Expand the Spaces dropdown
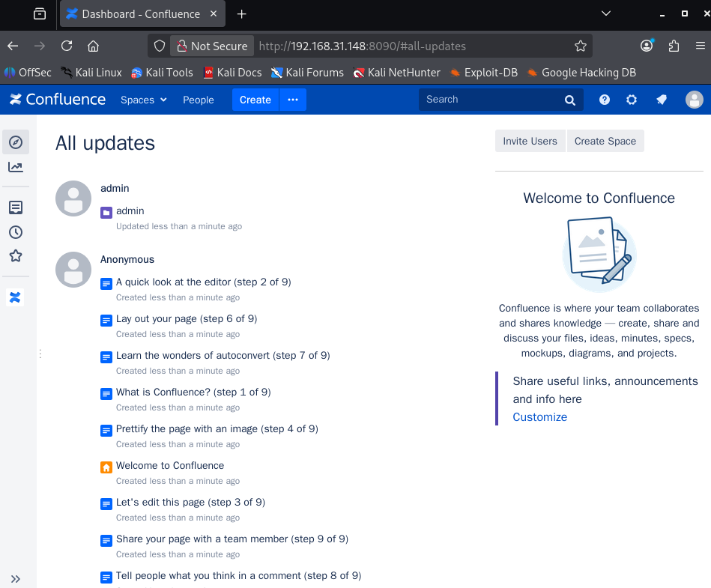 (142, 100)
